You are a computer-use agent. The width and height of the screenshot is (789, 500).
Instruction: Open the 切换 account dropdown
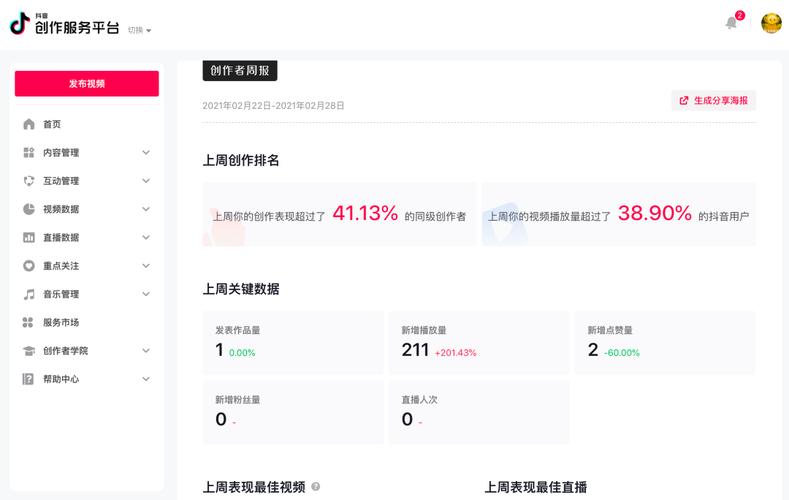point(139,30)
